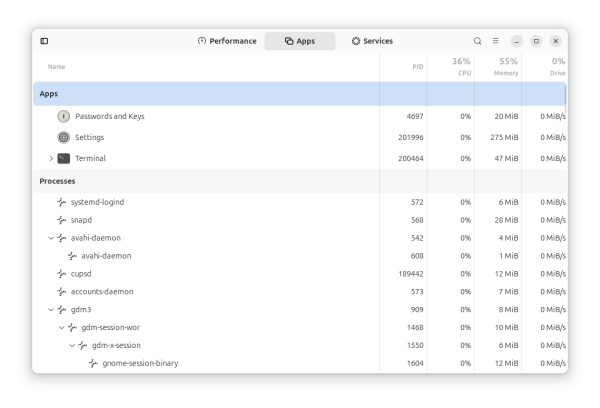600x408 pixels.
Task: Click the Terminal app icon
Action: (x=64, y=158)
